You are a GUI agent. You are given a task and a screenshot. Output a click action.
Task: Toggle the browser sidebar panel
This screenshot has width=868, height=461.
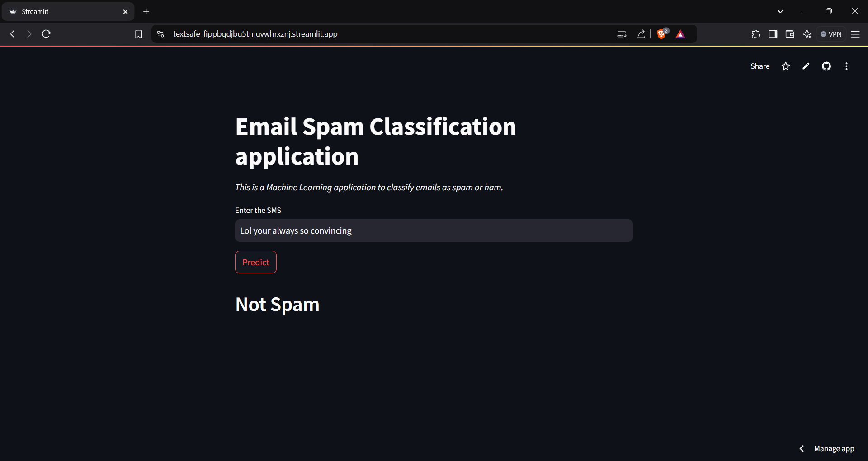click(773, 34)
